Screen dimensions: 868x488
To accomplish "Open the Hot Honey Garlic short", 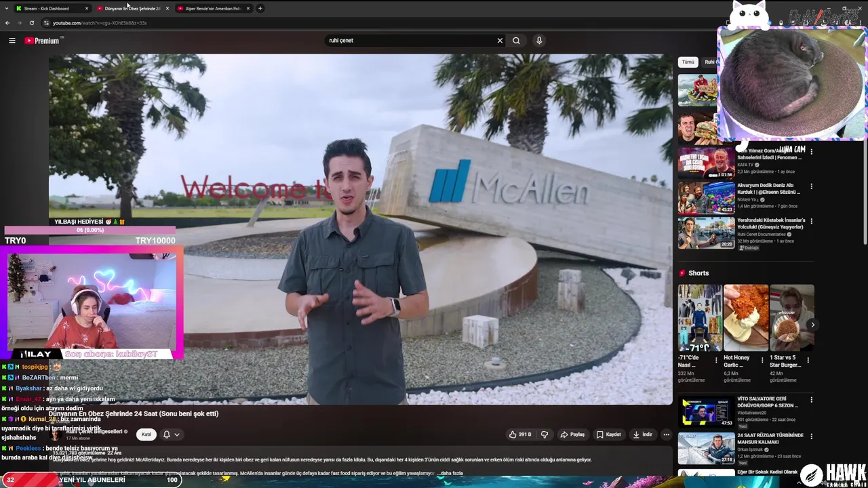I will [x=745, y=318].
